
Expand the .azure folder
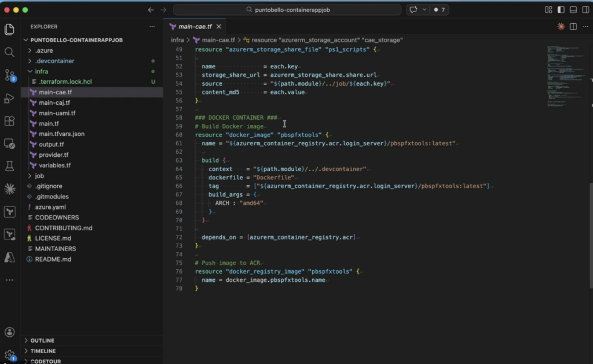click(44, 50)
